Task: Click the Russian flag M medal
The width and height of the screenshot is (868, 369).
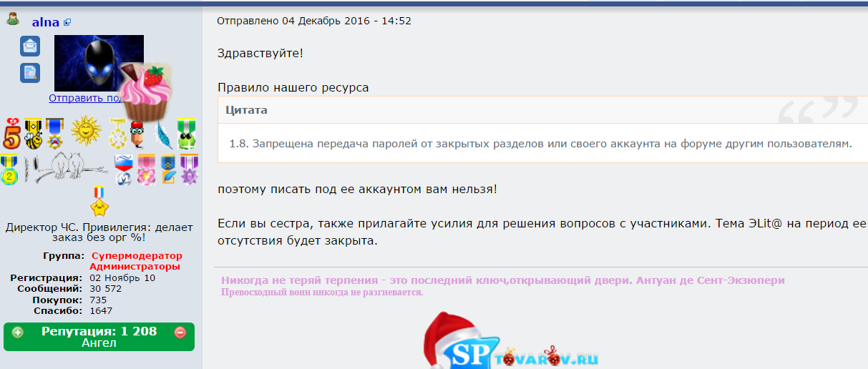Action: coord(123,170)
